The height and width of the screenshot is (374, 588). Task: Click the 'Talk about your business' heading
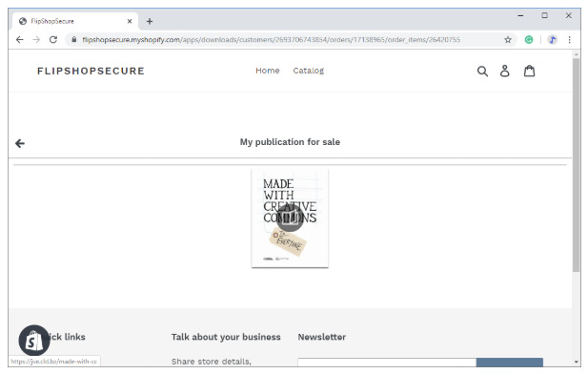click(226, 337)
